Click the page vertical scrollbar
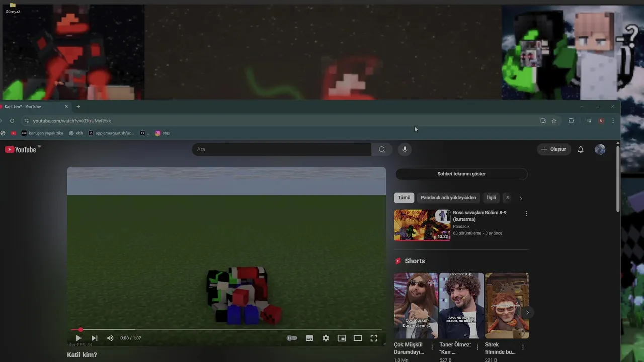 618,178
